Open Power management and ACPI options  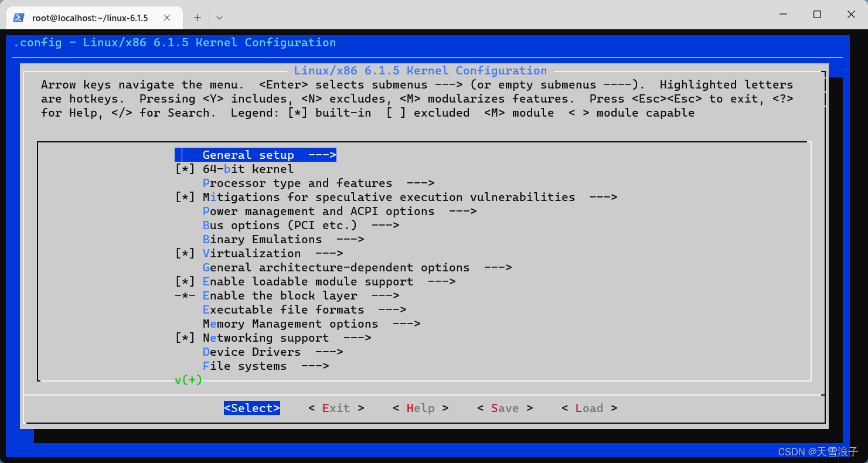(x=339, y=211)
